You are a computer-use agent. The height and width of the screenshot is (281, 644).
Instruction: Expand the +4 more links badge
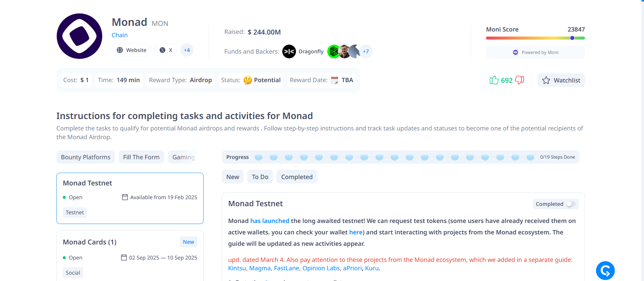click(x=187, y=50)
